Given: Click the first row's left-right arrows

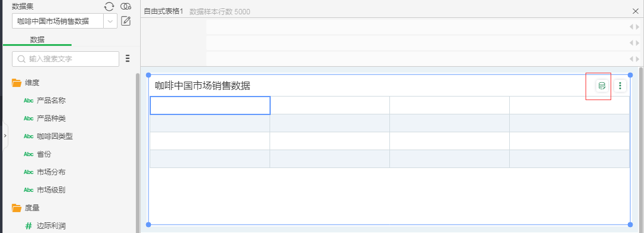Looking at the screenshot, I should 634,27.
